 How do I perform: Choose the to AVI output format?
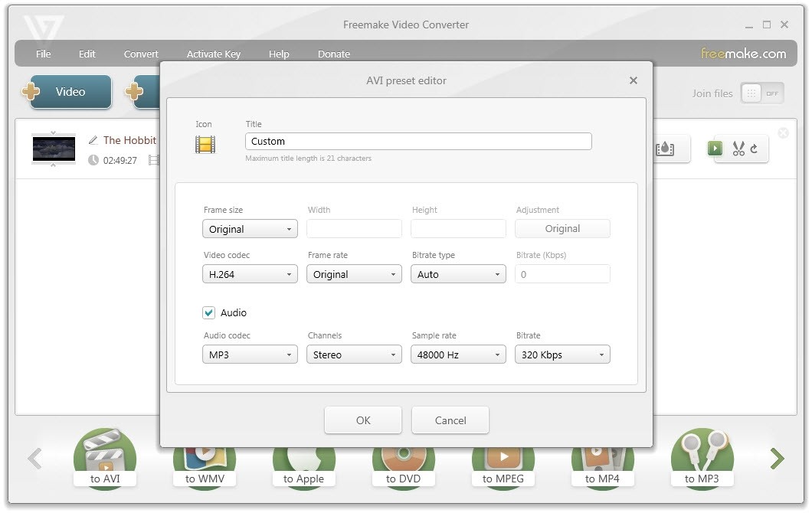pyautogui.click(x=105, y=459)
